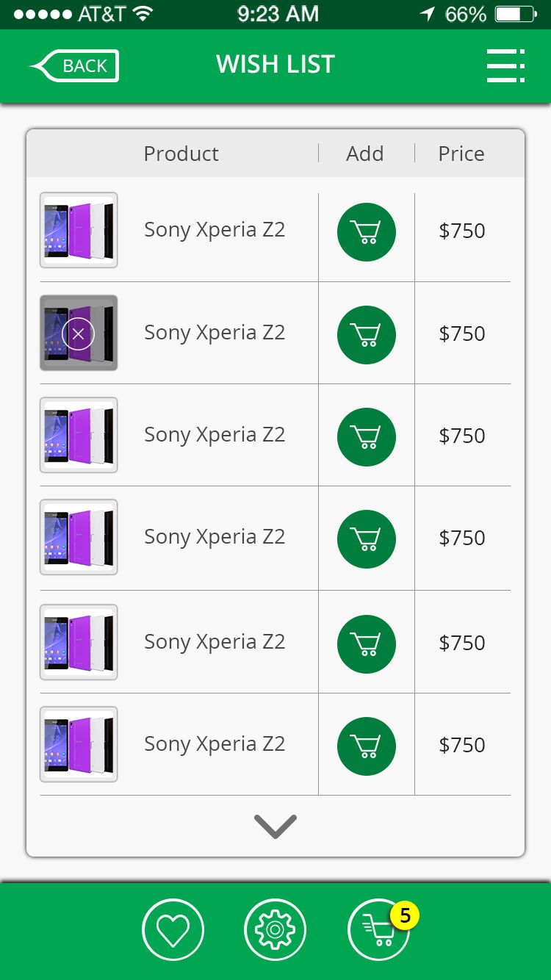Go back using BACK button
The width and height of the screenshot is (551, 980).
(x=74, y=66)
